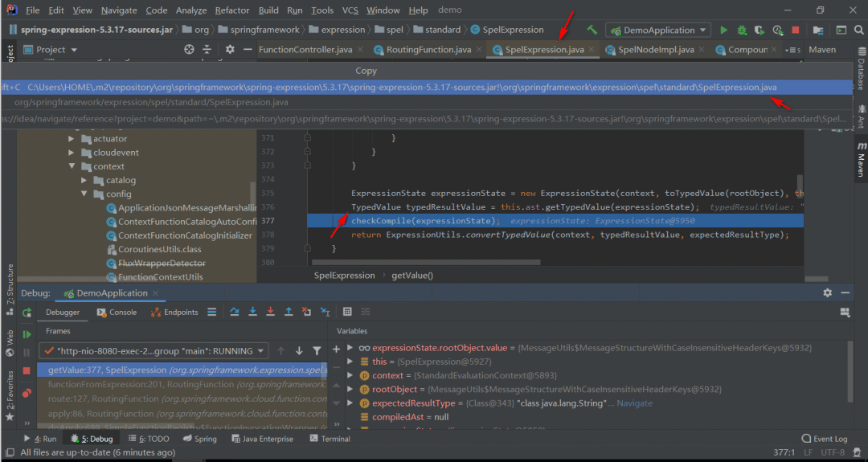Rerun DemoApplication in Debug panel
Screen dimensions: 868x462
click(27, 313)
